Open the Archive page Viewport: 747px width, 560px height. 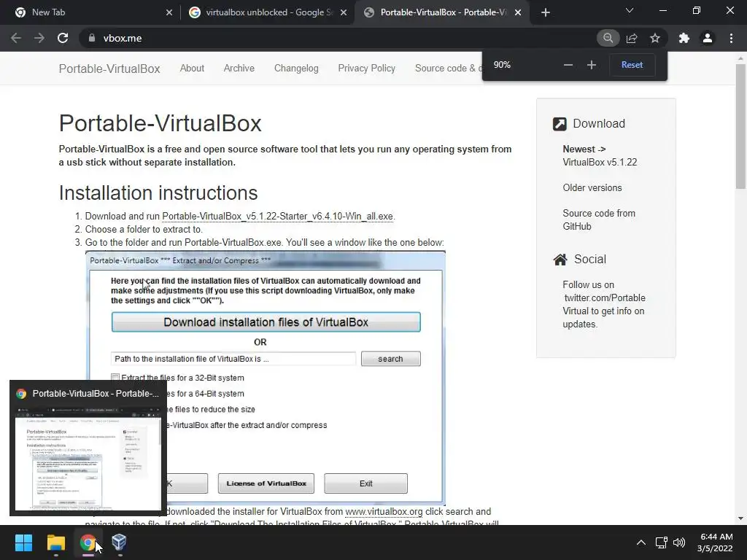(x=239, y=68)
